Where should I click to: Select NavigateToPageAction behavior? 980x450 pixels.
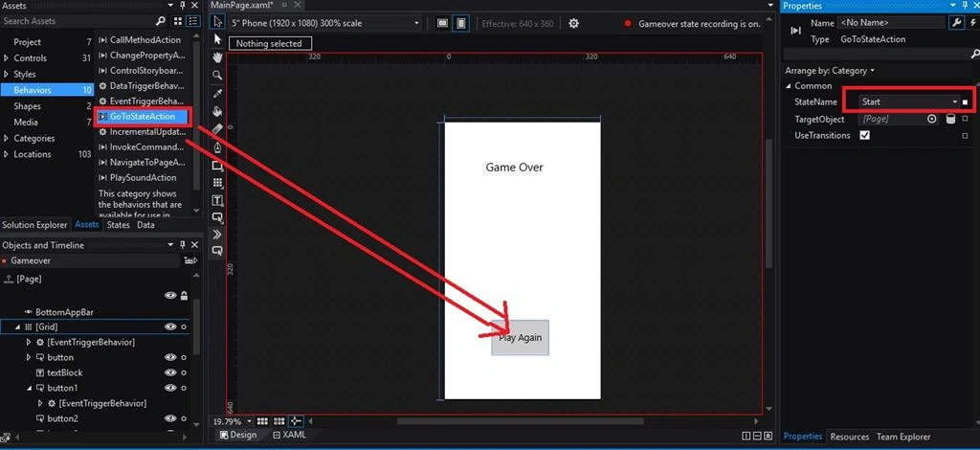(x=143, y=163)
